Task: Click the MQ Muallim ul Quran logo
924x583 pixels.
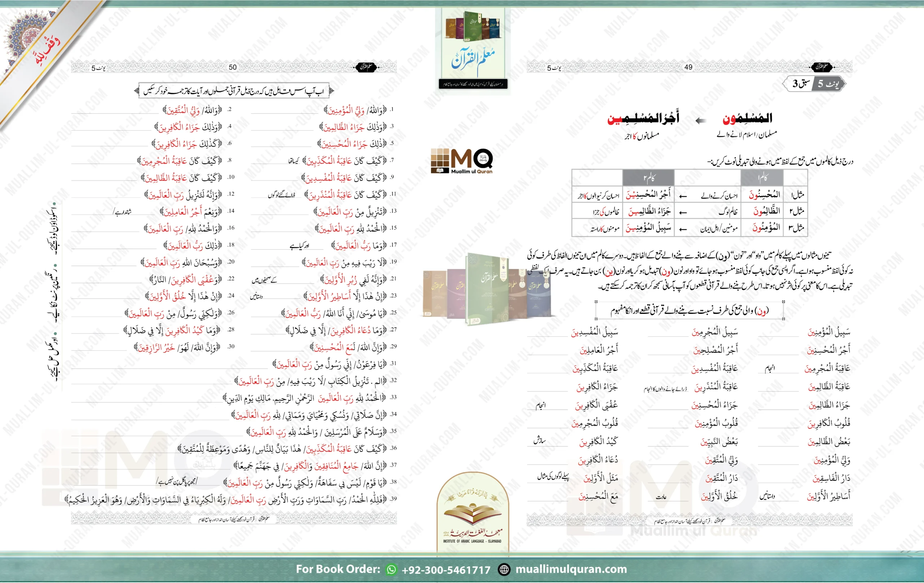Action: click(x=462, y=161)
